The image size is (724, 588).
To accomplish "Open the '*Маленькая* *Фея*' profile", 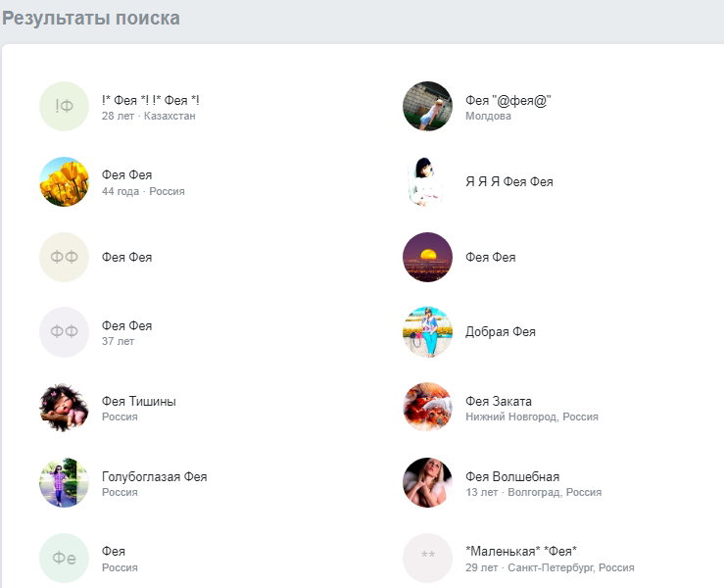I will (x=521, y=551).
